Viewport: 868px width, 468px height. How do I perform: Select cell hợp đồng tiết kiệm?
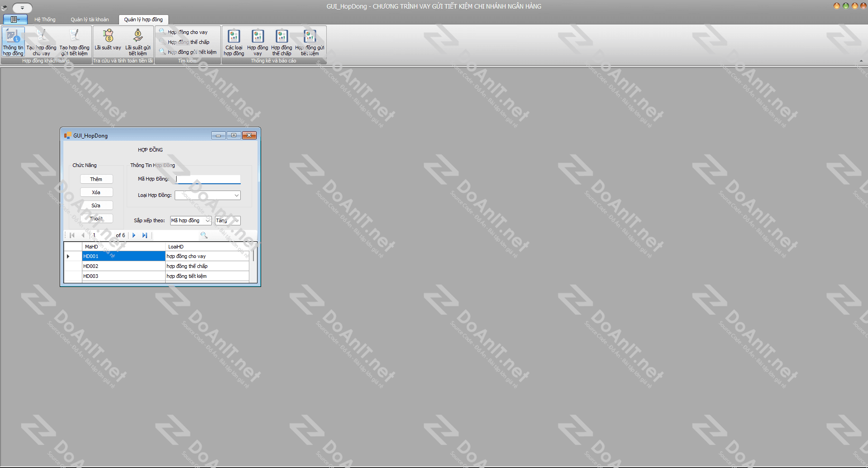click(207, 276)
